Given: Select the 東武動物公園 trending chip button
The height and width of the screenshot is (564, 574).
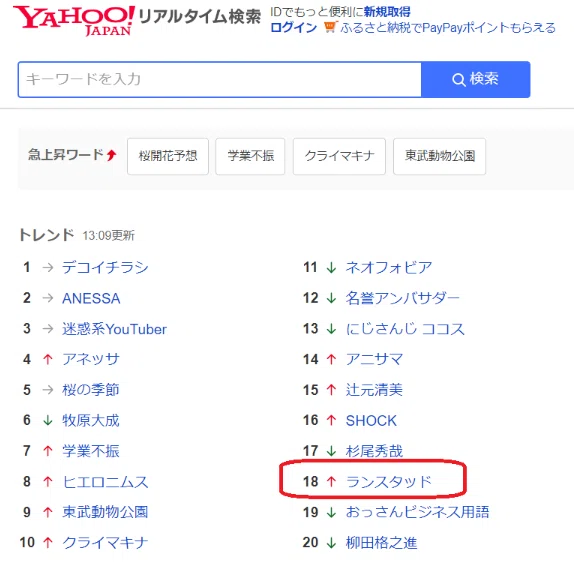Looking at the screenshot, I should [x=440, y=156].
